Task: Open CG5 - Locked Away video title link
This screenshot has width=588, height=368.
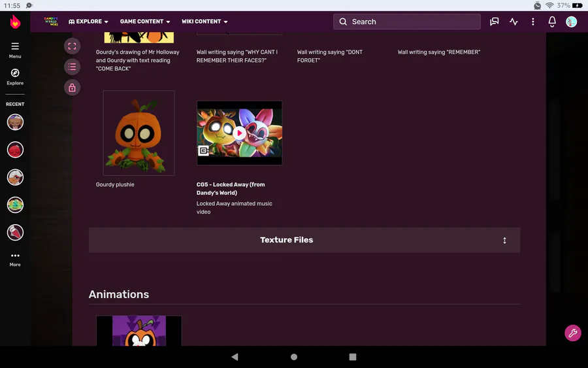Action: (x=231, y=189)
